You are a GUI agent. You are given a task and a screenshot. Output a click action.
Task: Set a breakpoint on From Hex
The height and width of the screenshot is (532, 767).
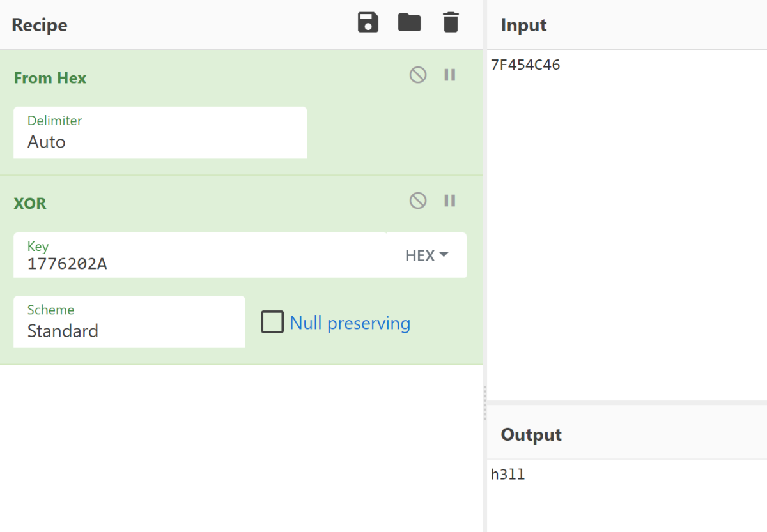450,75
